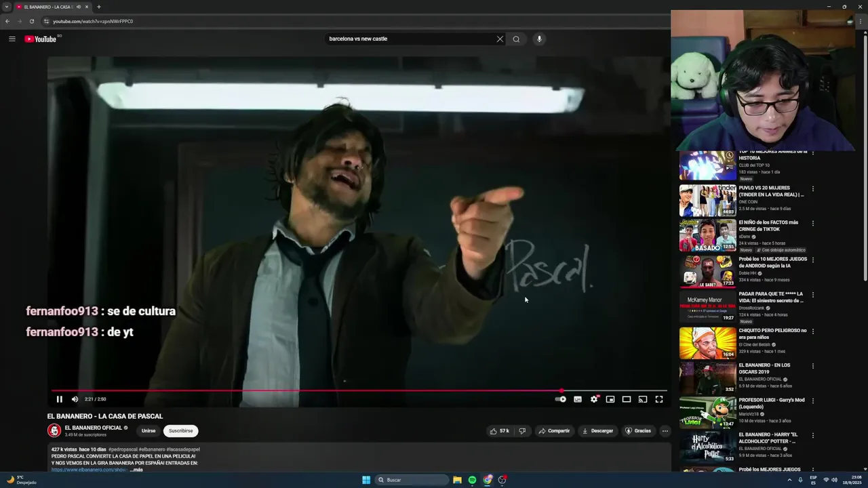This screenshot has width=868, height=488.
Task: Open the elbananero.com link in description
Action: coord(89,470)
